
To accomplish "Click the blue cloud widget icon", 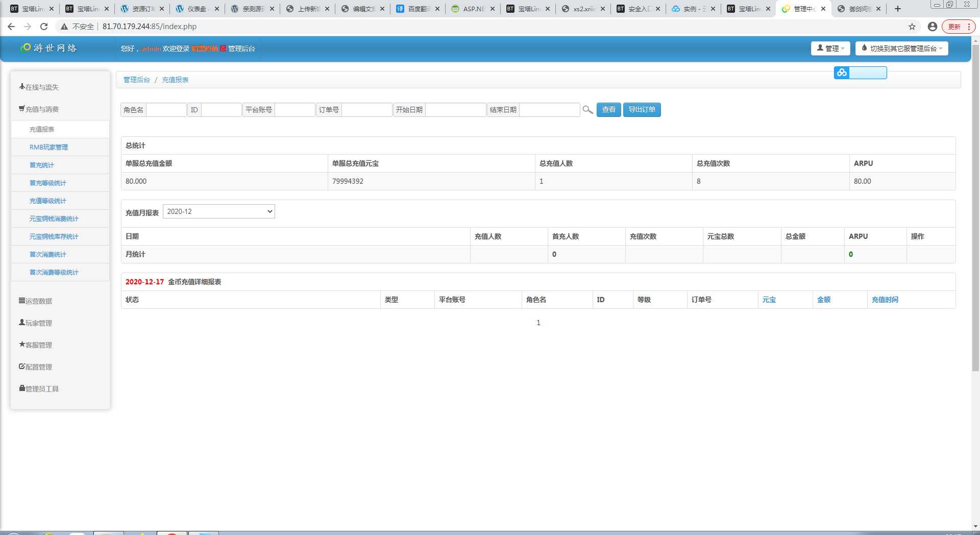I will click(x=842, y=73).
